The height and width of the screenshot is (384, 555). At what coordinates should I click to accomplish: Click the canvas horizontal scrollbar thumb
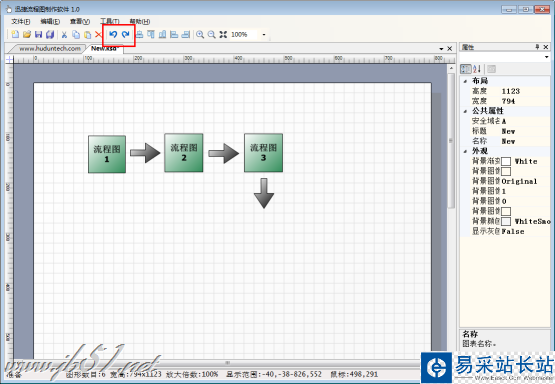coord(227,363)
